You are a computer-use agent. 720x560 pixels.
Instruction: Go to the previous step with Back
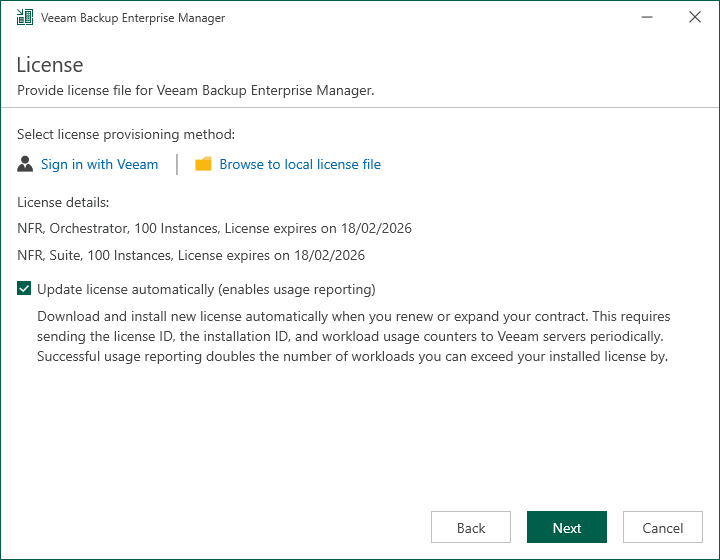coord(470,528)
